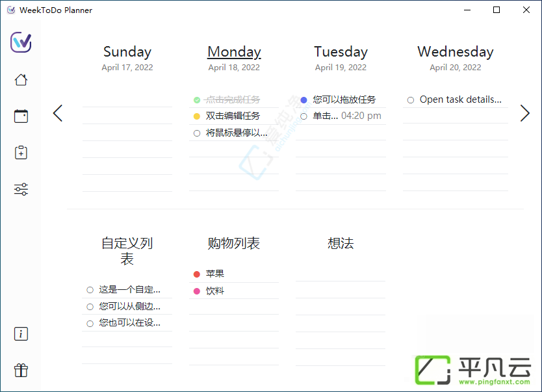Viewport: 542px width, 392px height.
Task: Select the Monday column header
Action: [x=234, y=51]
